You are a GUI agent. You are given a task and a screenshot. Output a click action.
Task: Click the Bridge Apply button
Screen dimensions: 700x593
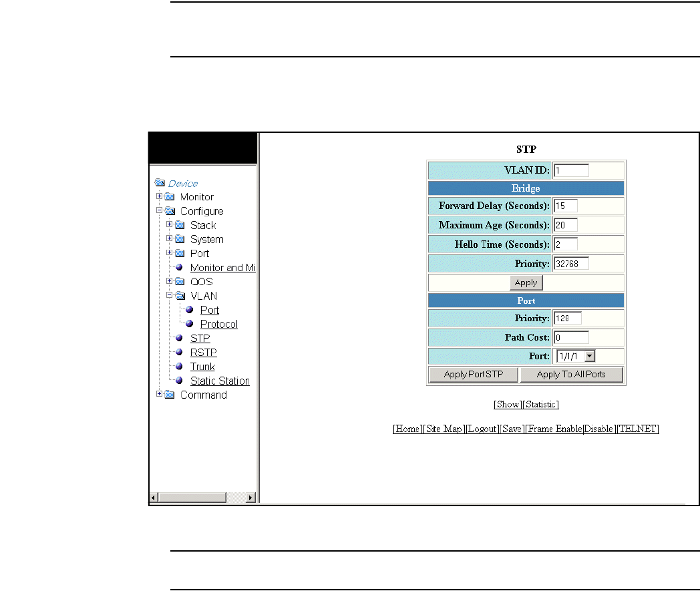point(526,282)
